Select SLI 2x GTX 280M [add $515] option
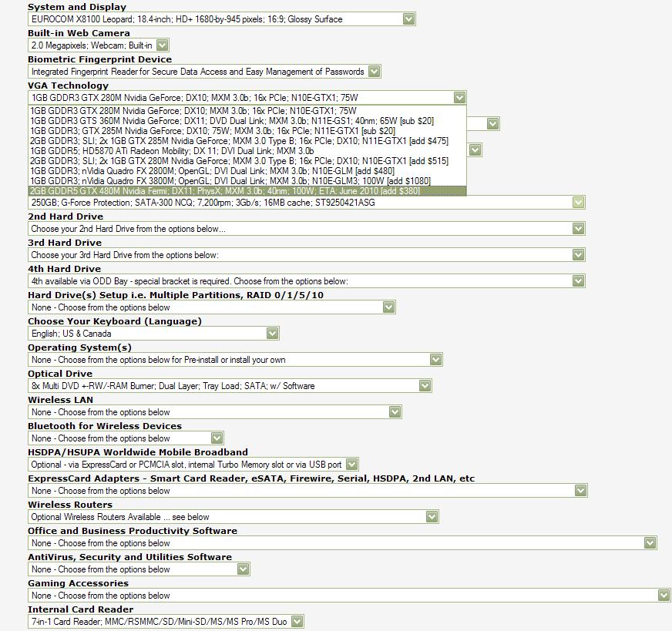The height and width of the screenshot is (631, 672). coord(247,161)
